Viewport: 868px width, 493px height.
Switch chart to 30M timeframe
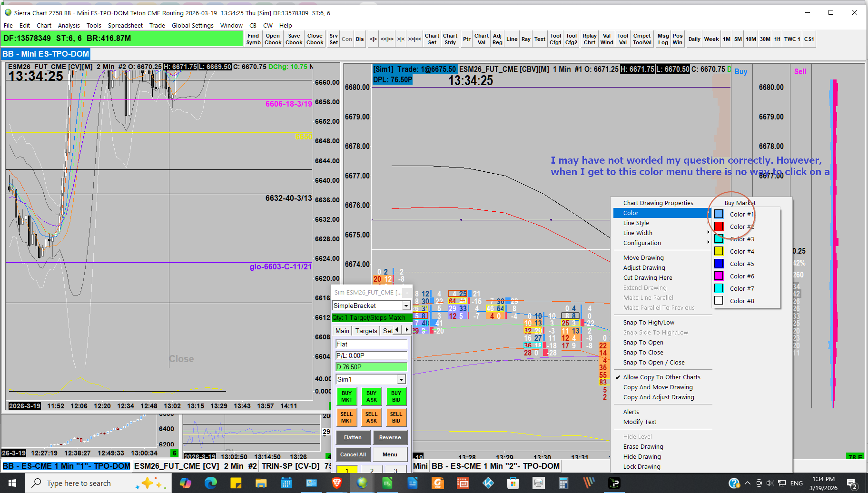pos(765,39)
